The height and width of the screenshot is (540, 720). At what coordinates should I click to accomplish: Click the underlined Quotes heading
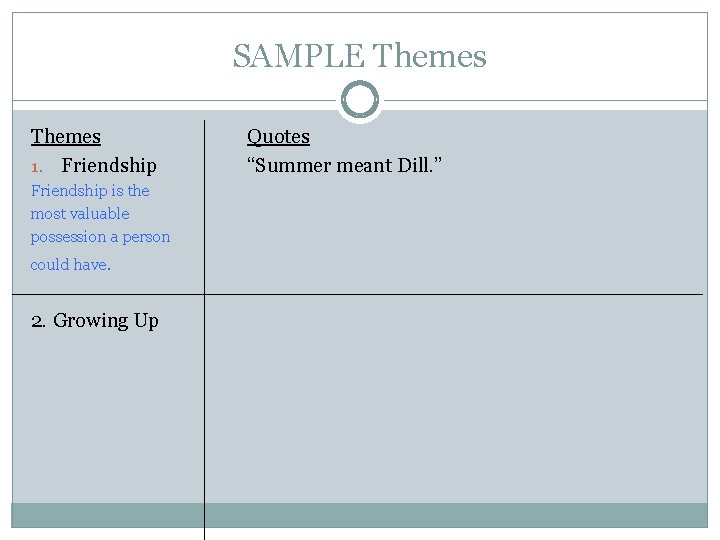point(278,136)
